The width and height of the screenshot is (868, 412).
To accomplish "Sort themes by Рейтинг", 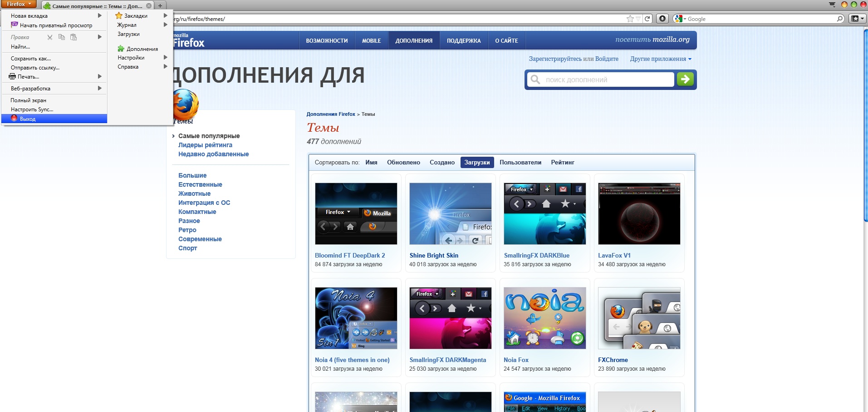I will [x=563, y=162].
